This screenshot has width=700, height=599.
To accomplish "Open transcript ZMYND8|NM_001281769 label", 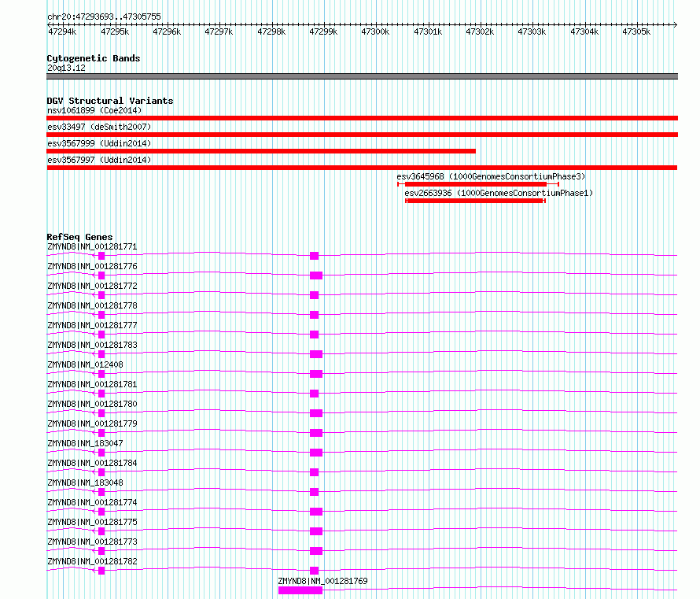I will pyautogui.click(x=322, y=581).
